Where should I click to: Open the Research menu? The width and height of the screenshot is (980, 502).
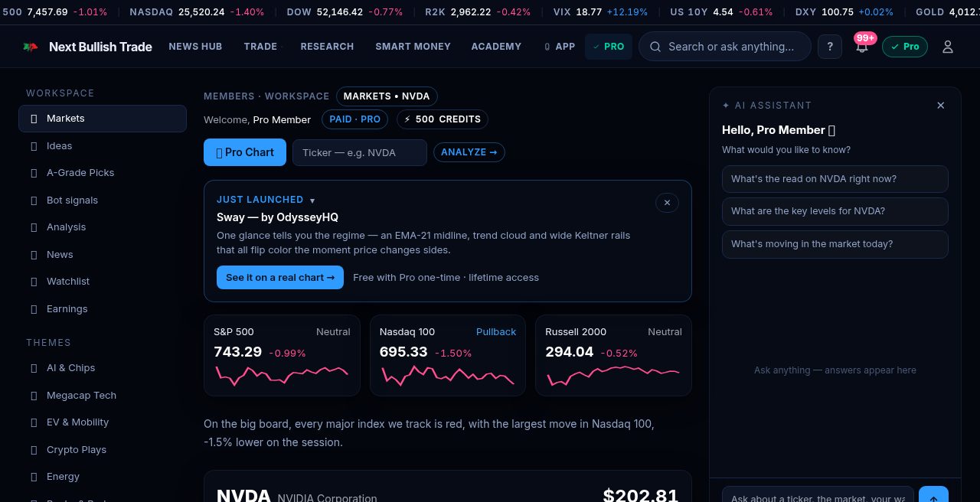[x=327, y=47]
